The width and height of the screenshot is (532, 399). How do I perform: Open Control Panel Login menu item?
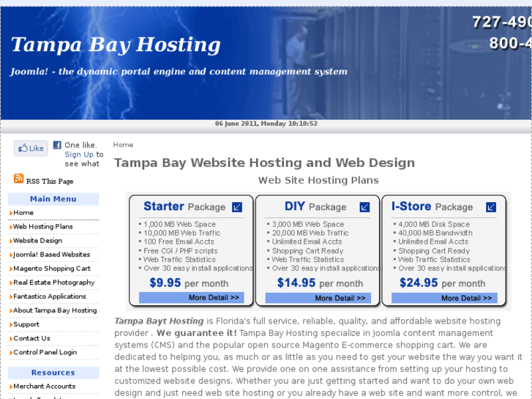(45, 352)
